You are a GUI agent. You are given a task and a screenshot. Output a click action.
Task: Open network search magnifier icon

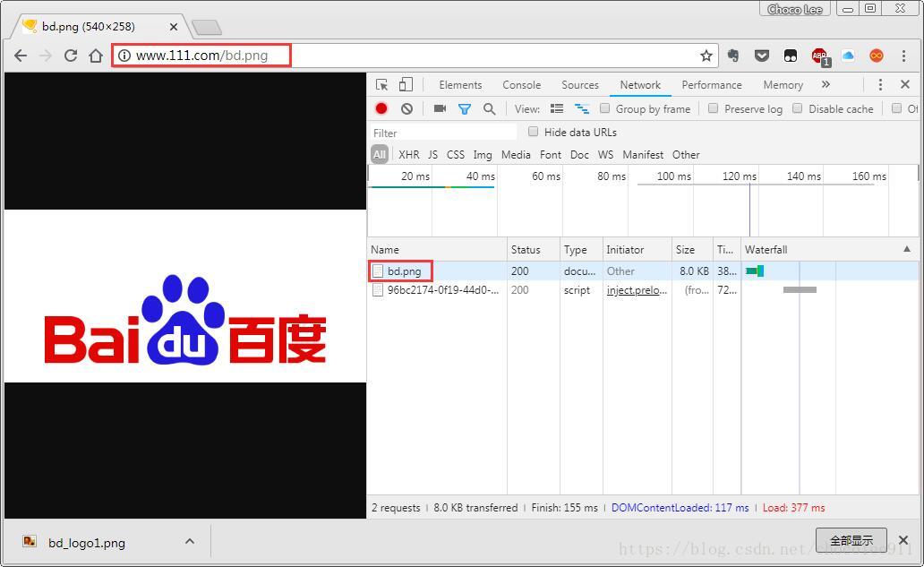click(x=489, y=108)
